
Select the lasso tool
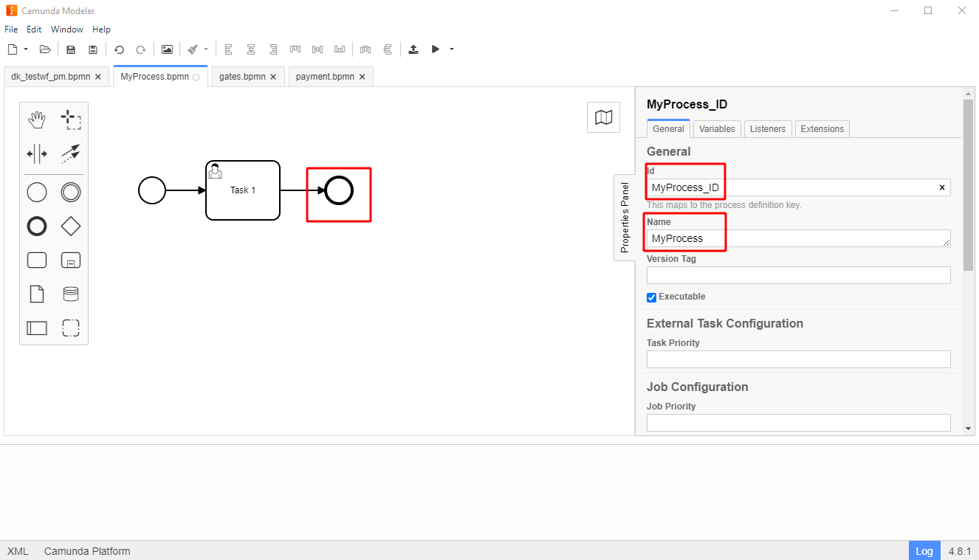pyautogui.click(x=70, y=120)
